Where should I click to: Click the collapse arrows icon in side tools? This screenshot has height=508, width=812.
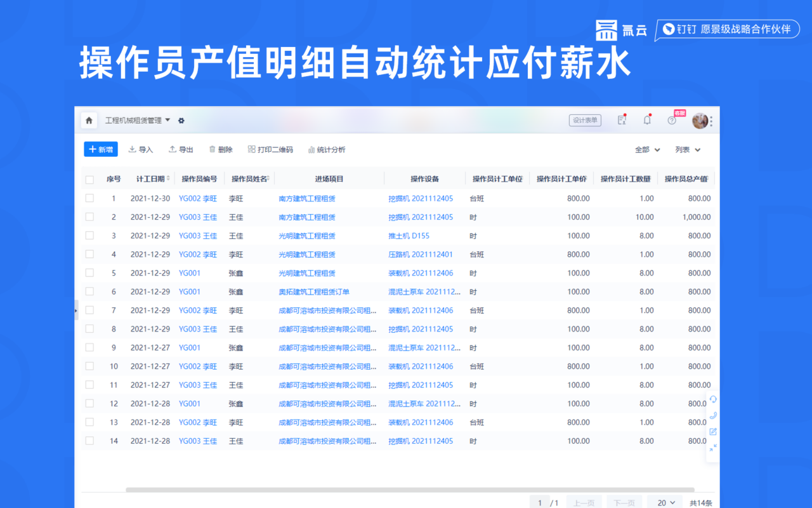(713, 447)
